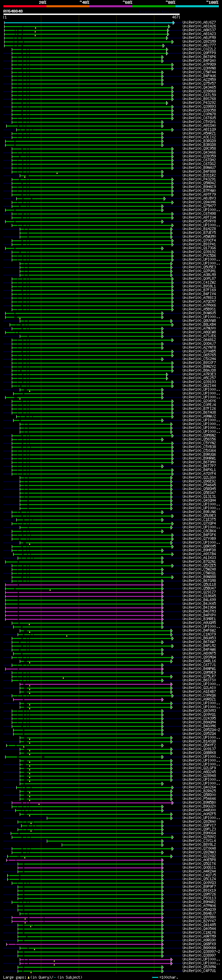Open hit UniRef100_C4P7U1
Screen dimensions: 222x980
tap(199, 971)
